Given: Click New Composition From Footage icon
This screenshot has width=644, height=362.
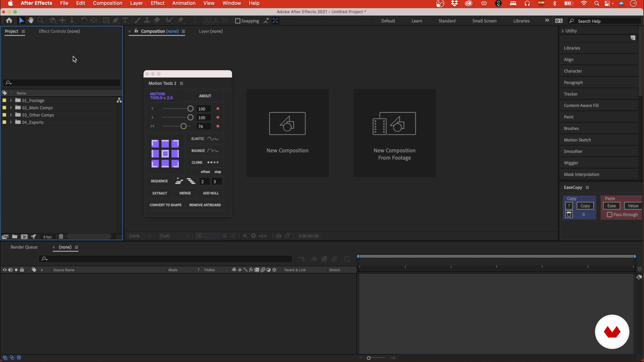Looking at the screenshot, I should (394, 123).
